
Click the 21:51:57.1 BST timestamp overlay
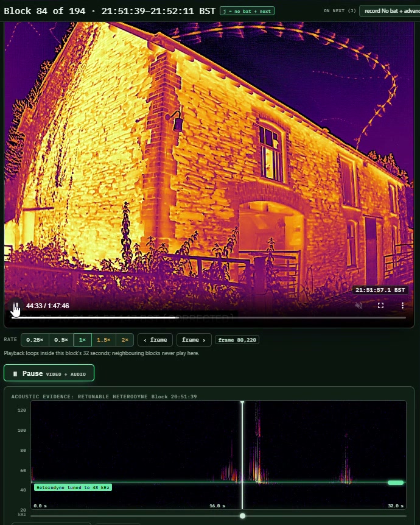[x=380, y=290]
